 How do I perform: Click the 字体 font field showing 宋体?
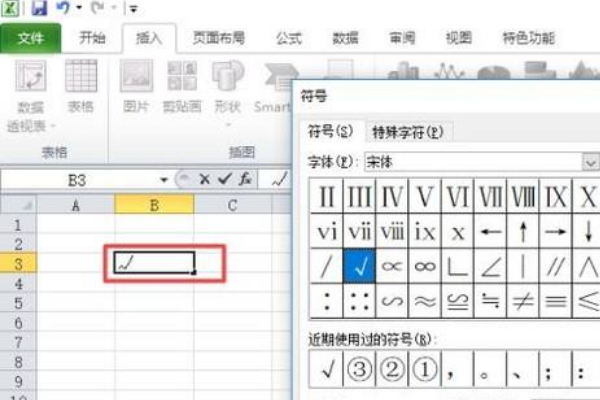tap(473, 162)
